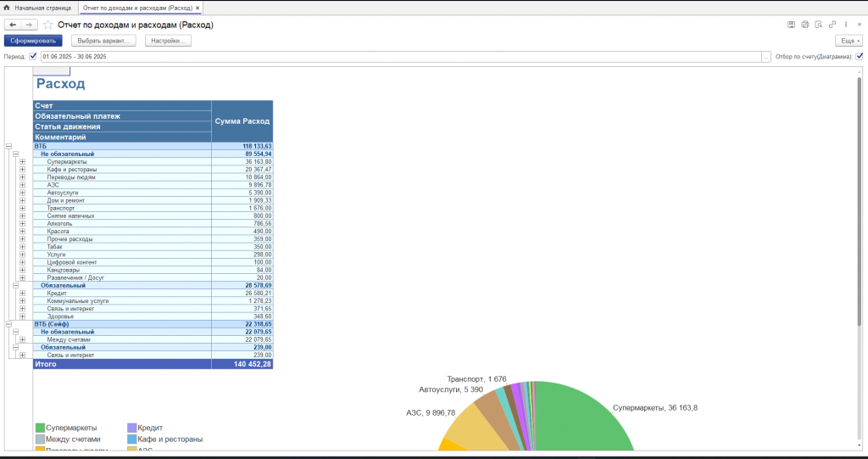This screenshot has width=868, height=459.
Task: Expand the Коммунальные услуги row
Action: click(x=22, y=301)
